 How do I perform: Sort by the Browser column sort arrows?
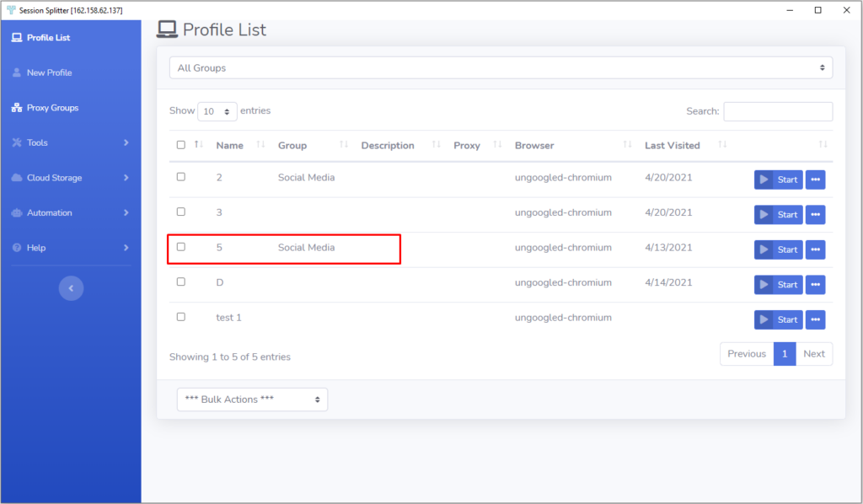[x=627, y=144]
